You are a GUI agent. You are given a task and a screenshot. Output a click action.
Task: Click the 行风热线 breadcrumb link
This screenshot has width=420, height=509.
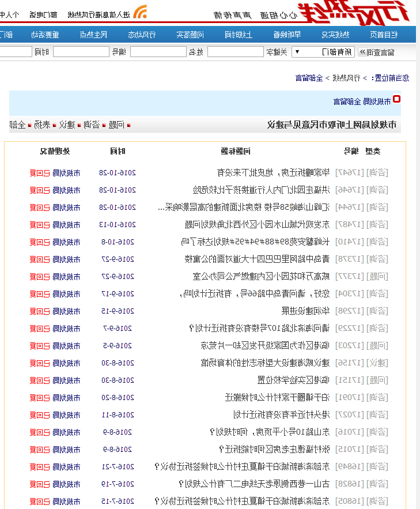(x=346, y=78)
